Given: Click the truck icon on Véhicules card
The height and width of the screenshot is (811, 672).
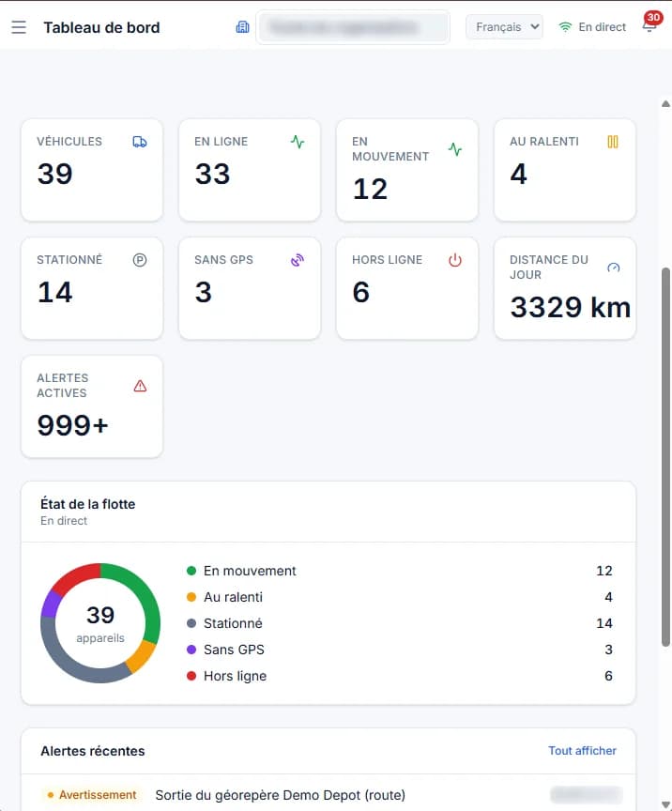Looking at the screenshot, I should (140, 142).
